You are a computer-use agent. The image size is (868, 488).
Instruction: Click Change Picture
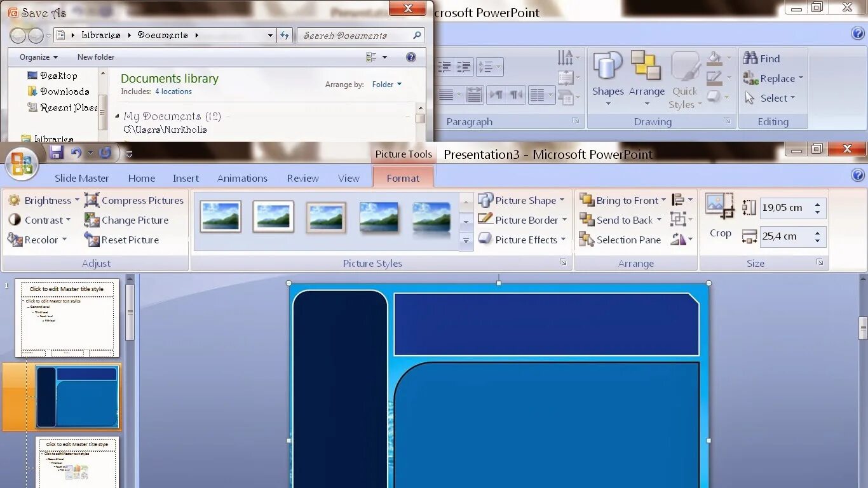coord(126,220)
